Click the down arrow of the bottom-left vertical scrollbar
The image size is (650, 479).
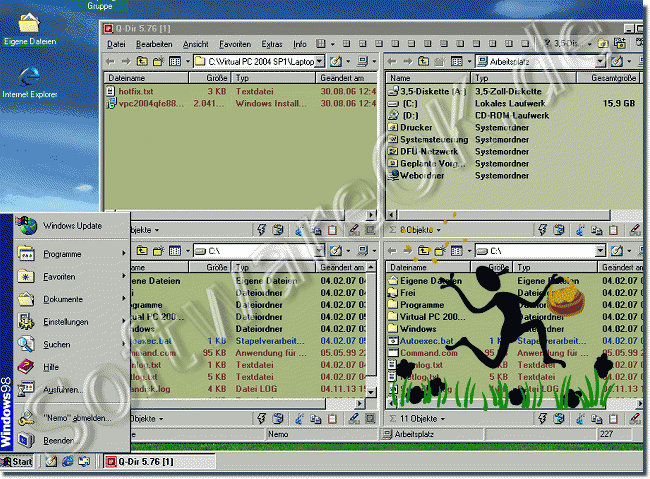(x=371, y=392)
